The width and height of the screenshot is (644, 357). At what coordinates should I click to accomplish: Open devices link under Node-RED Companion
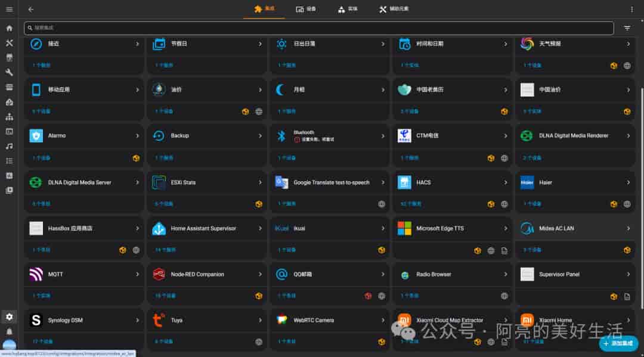(165, 296)
